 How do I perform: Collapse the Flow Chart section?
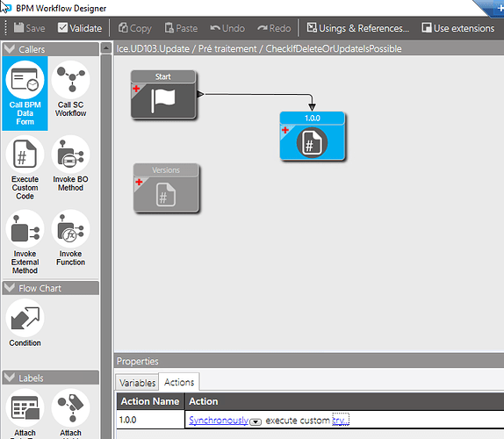(10, 288)
